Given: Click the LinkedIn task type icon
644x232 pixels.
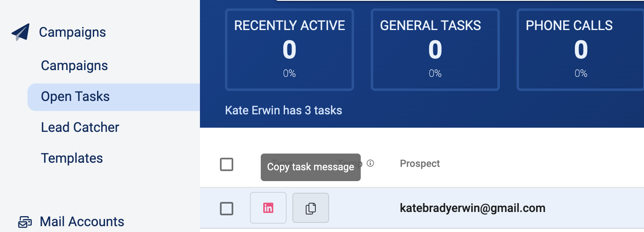Looking at the screenshot, I should click(x=268, y=208).
